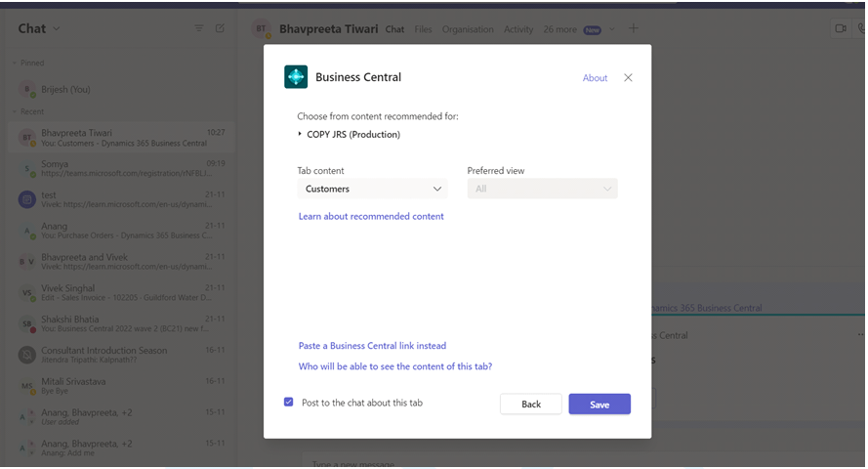Image resolution: width=868 pixels, height=469 pixels.
Task: Click the Business Central app logo icon
Action: point(296,77)
